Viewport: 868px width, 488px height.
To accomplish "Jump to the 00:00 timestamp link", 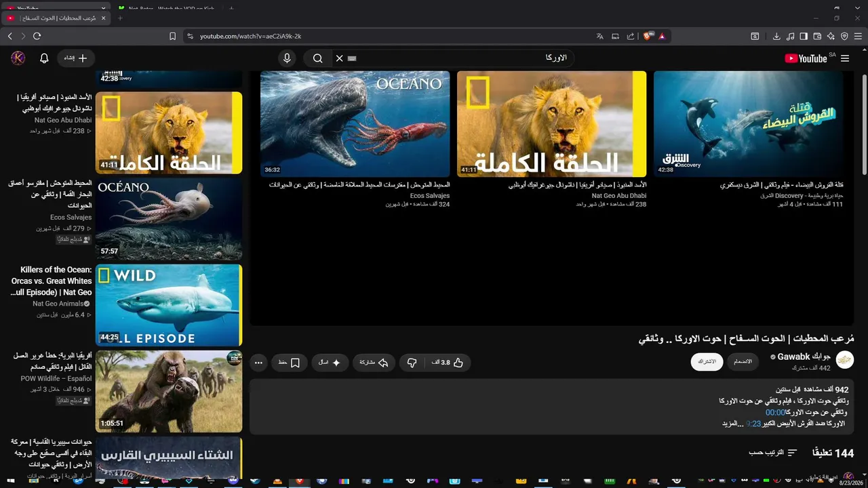I will tap(775, 412).
